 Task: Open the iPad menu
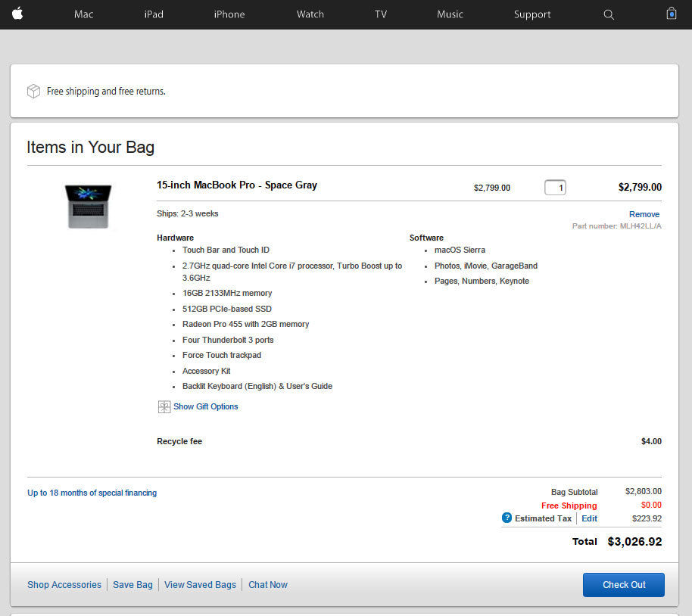[x=154, y=14]
